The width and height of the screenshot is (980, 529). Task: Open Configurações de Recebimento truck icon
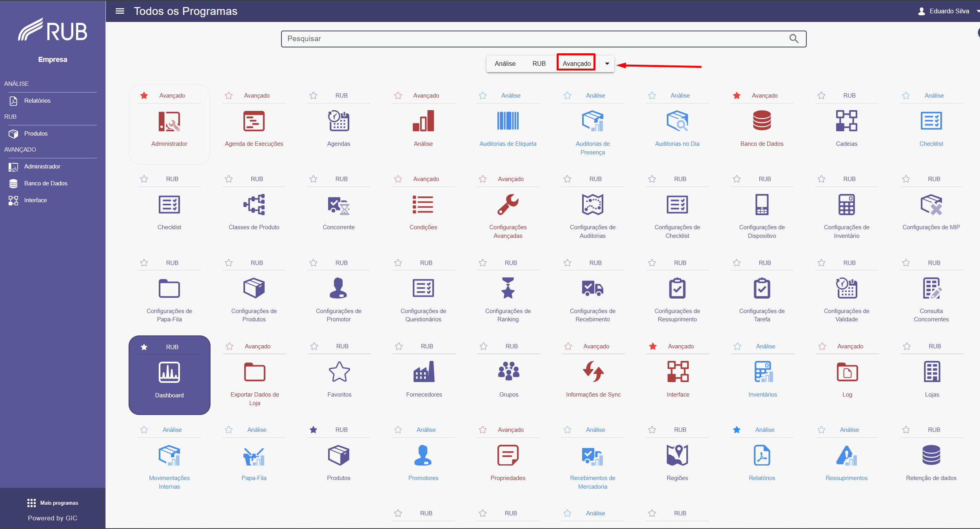pos(593,288)
